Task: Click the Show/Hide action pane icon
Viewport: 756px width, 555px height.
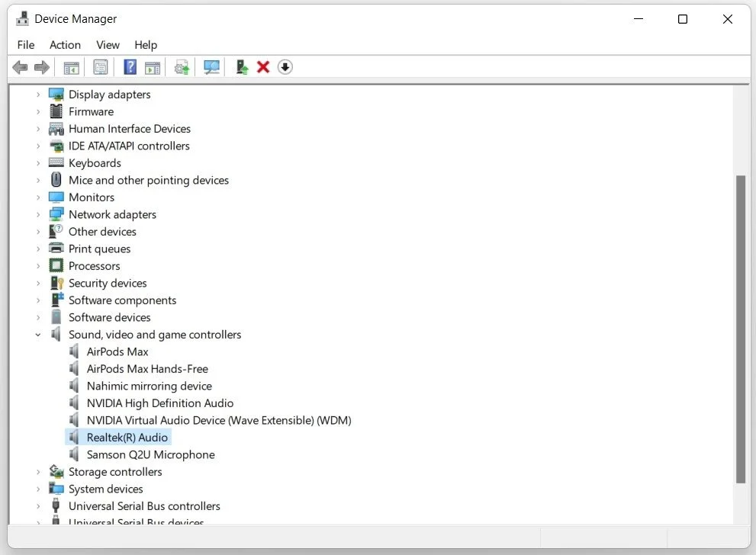Action: 153,67
